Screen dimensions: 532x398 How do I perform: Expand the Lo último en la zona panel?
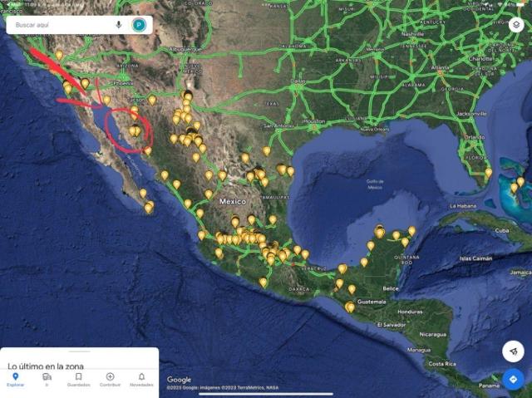pyautogui.click(x=46, y=366)
